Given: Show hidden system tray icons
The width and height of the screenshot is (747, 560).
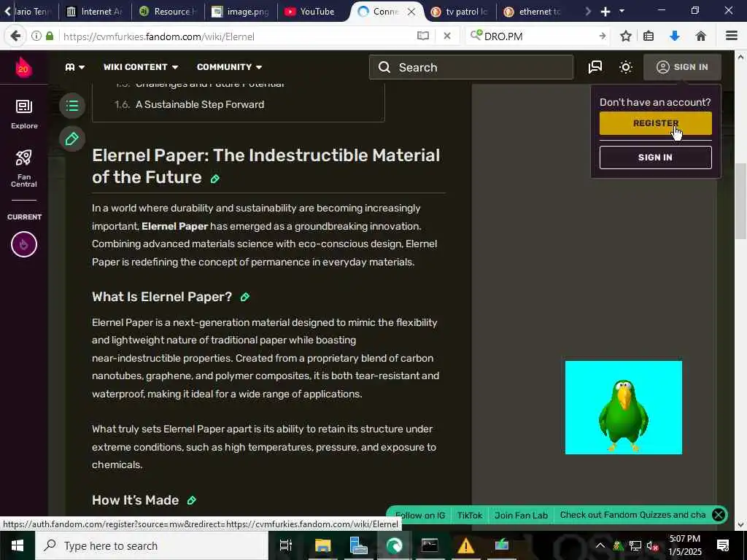Looking at the screenshot, I should click(600, 545).
